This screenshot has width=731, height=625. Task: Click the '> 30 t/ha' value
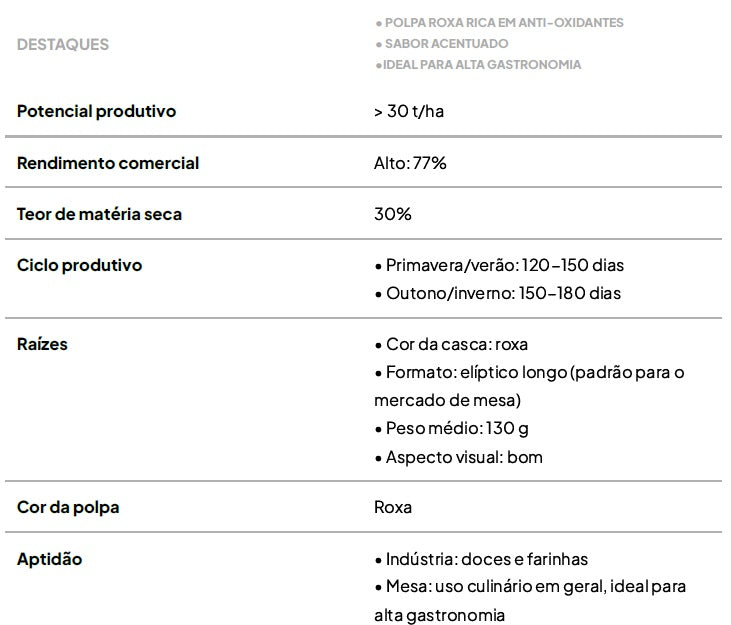(x=409, y=111)
